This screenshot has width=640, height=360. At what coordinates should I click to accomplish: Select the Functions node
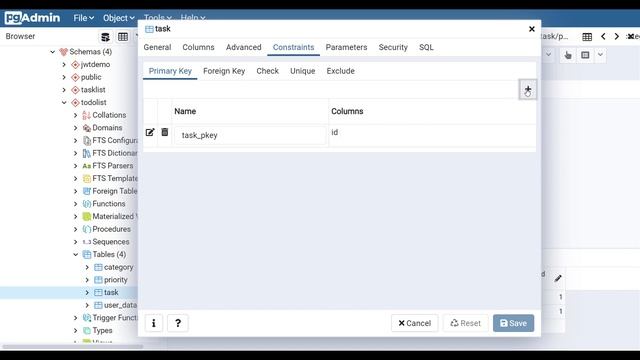click(x=109, y=204)
